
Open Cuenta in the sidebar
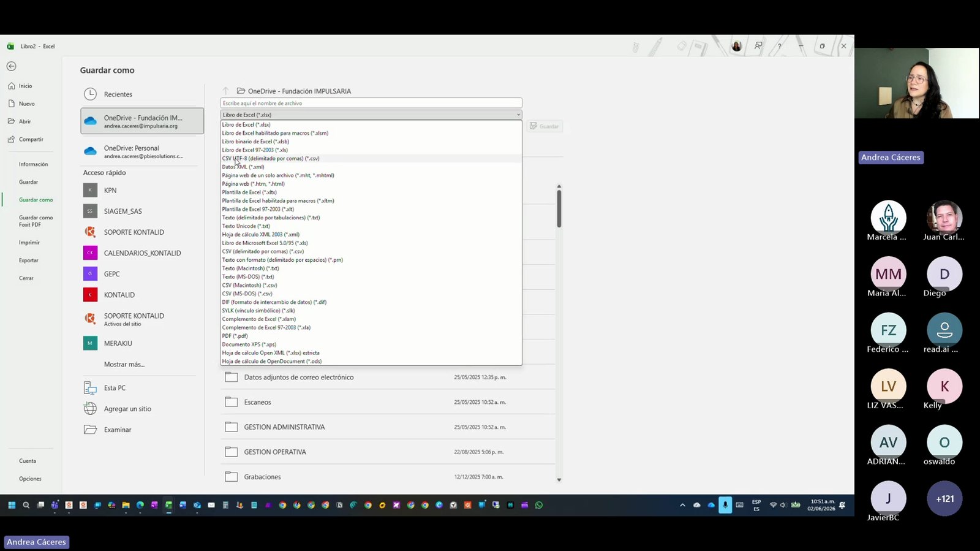(x=28, y=461)
